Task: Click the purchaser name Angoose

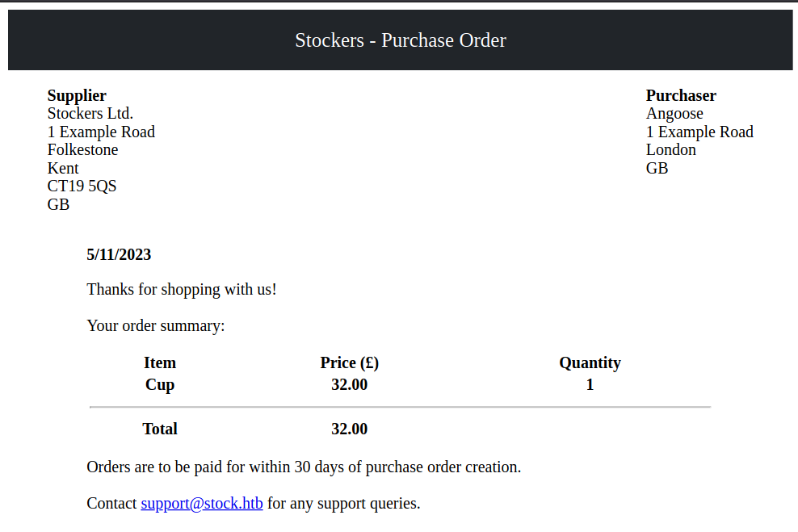Action: [674, 114]
